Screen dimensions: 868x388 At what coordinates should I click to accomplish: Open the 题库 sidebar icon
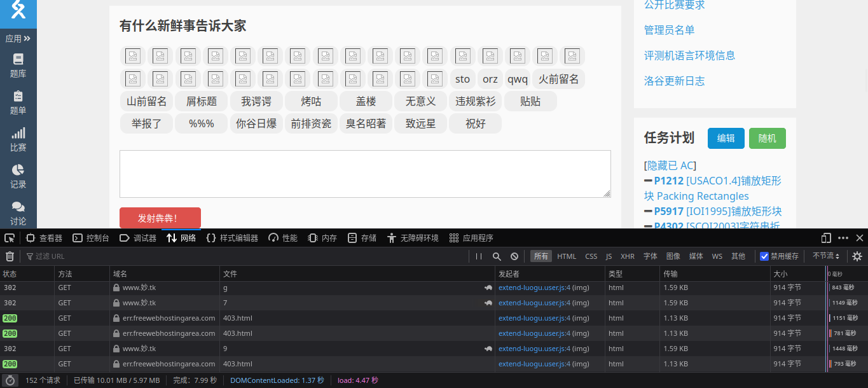click(x=18, y=64)
